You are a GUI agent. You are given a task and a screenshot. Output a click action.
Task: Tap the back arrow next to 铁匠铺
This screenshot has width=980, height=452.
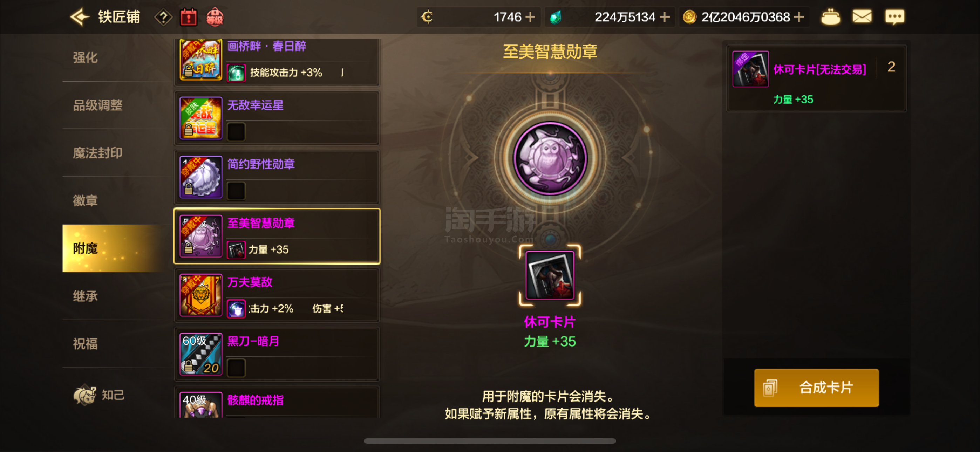point(80,17)
